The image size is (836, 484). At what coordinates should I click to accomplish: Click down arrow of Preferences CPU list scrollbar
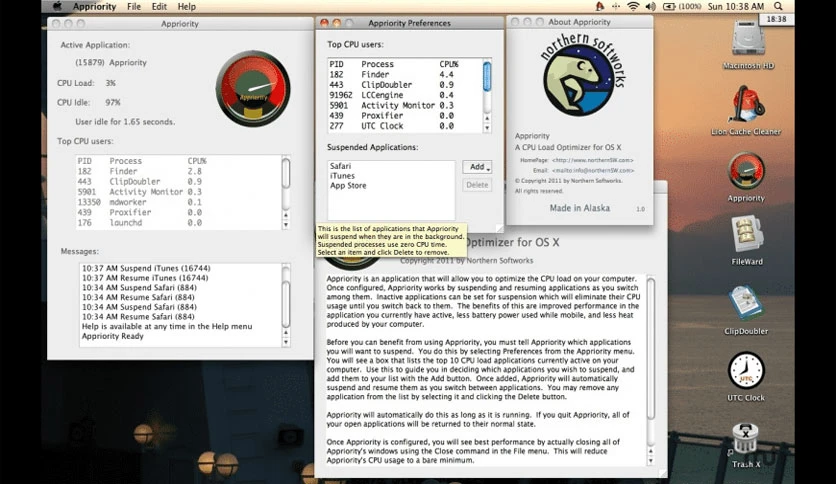click(487, 128)
